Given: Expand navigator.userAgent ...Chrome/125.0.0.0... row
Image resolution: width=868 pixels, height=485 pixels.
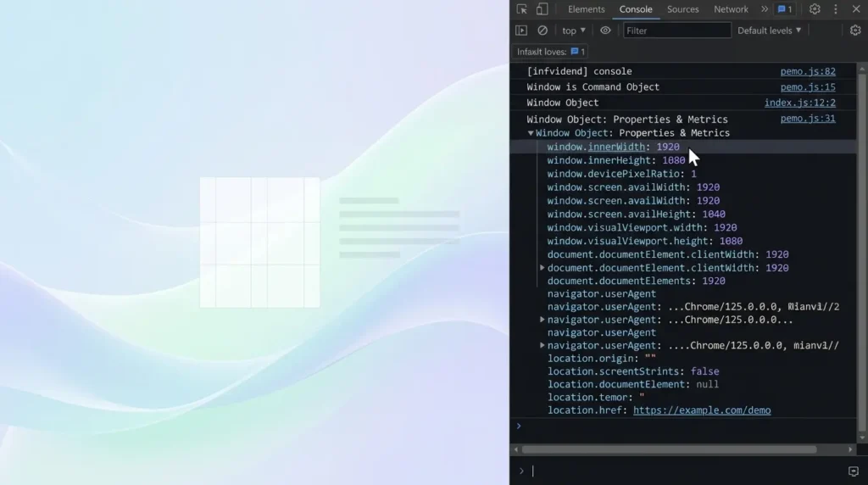Looking at the screenshot, I should 542,320.
